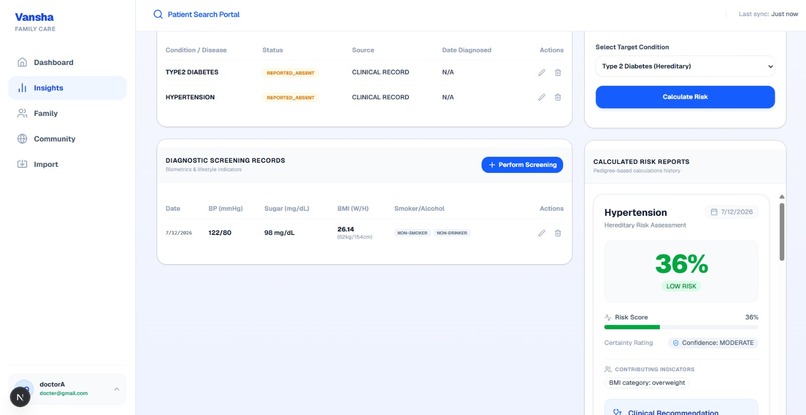Click the Hypertension risk score progress bar
Viewport: 806px width, 415px height.
[x=681, y=327]
